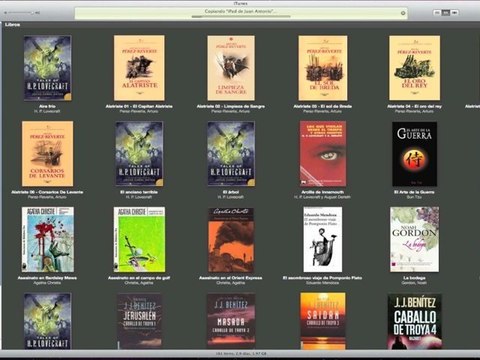Click title "Asesinato en el campo de golf"
Screen dimensions: 480x360
click(x=139, y=278)
